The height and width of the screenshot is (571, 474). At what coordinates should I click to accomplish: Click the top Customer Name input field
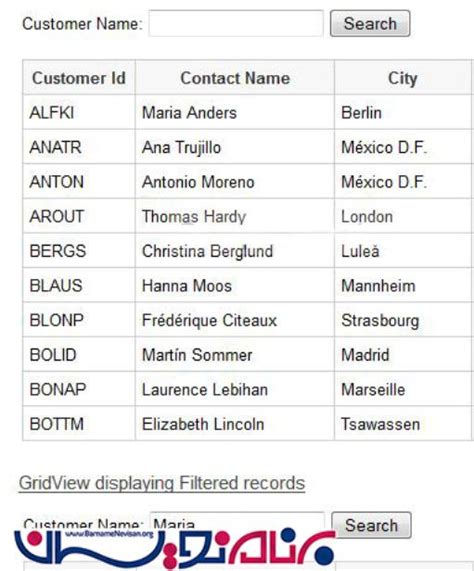pyautogui.click(x=236, y=24)
